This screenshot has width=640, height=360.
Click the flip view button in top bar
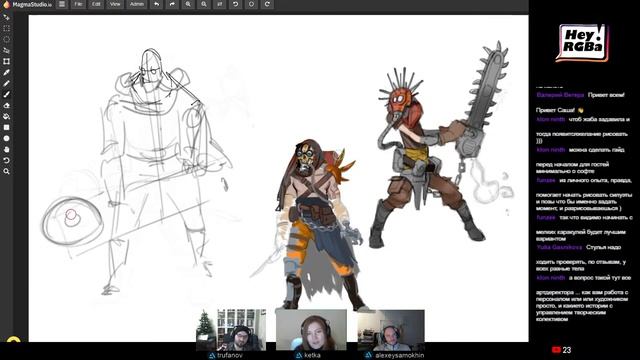[220, 4]
